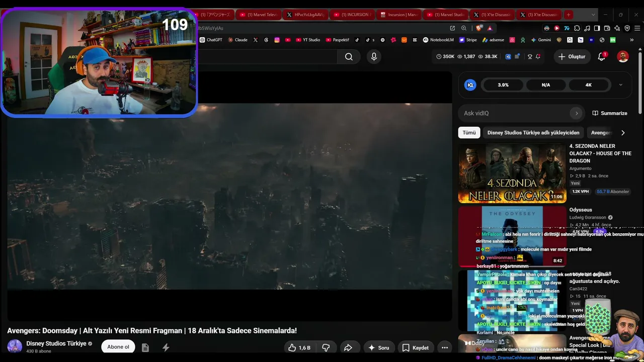Click the Brave Rewards triangle icon
Image resolution: width=644 pixels, height=362 pixels.
coord(490,28)
